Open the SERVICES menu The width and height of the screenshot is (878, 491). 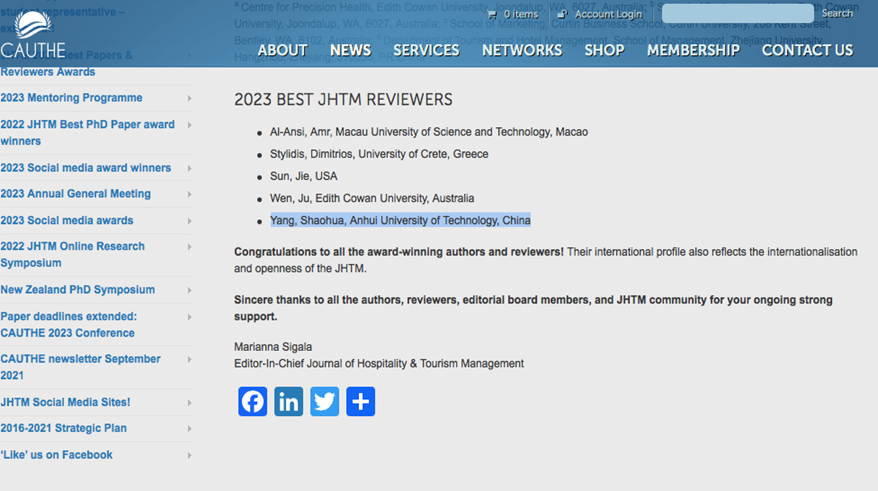pyautogui.click(x=426, y=50)
